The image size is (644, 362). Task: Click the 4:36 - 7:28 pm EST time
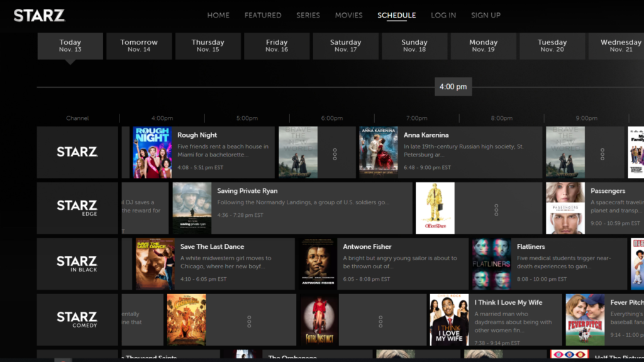[240, 215]
